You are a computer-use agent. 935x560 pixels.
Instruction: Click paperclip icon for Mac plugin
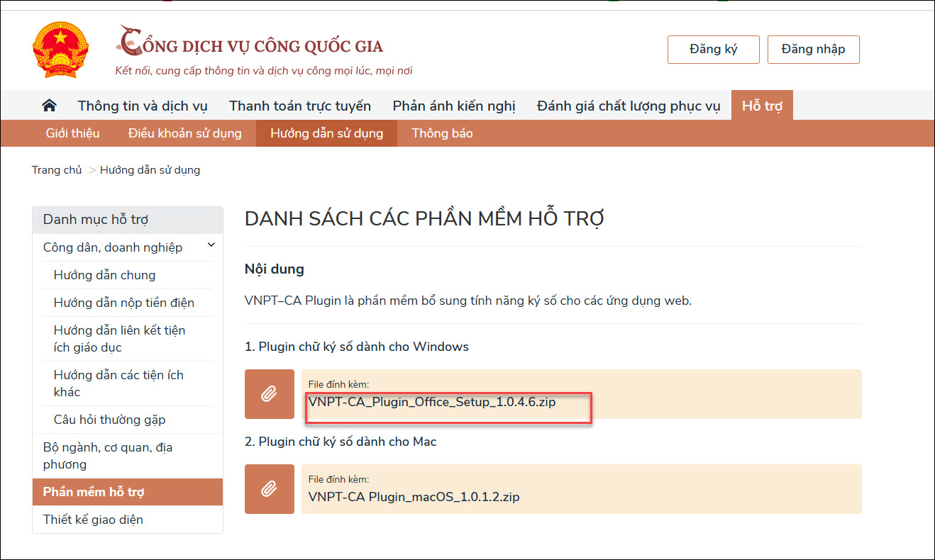click(x=269, y=489)
